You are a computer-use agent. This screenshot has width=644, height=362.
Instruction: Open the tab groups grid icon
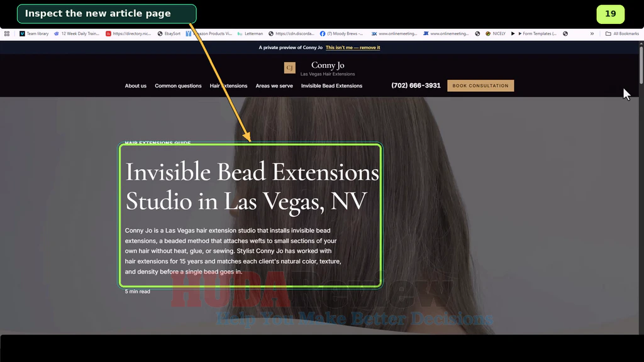pyautogui.click(x=7, y=34)
